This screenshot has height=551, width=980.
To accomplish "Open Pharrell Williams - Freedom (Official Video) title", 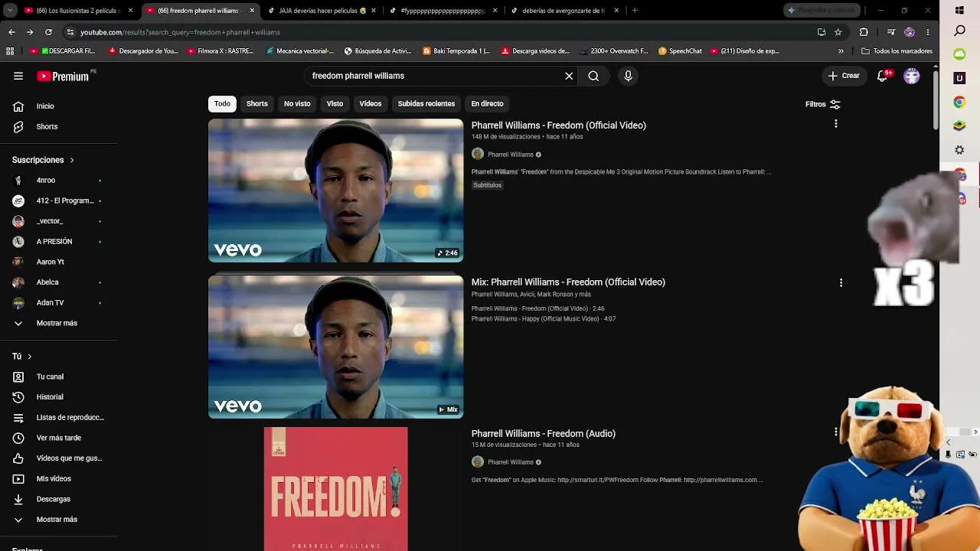I will (x=559, y=126).
